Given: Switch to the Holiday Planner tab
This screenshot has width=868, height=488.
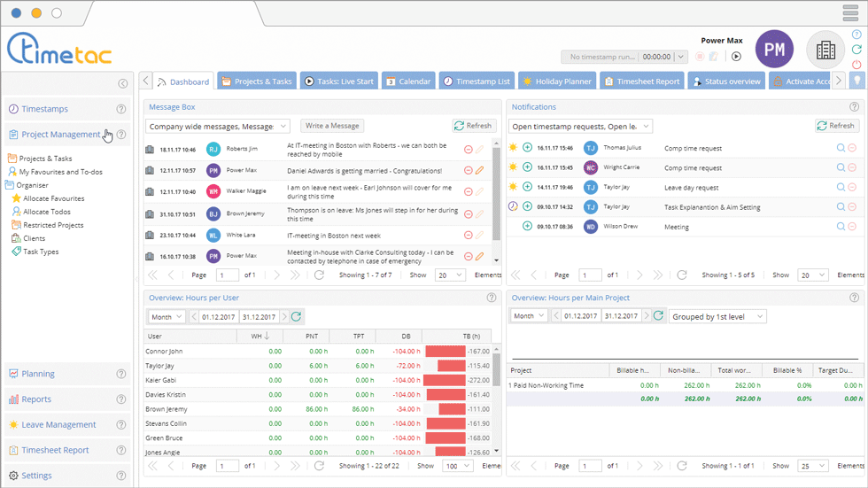Looking at the screenshot, I should pyautogui.click(x=556, y=81).
